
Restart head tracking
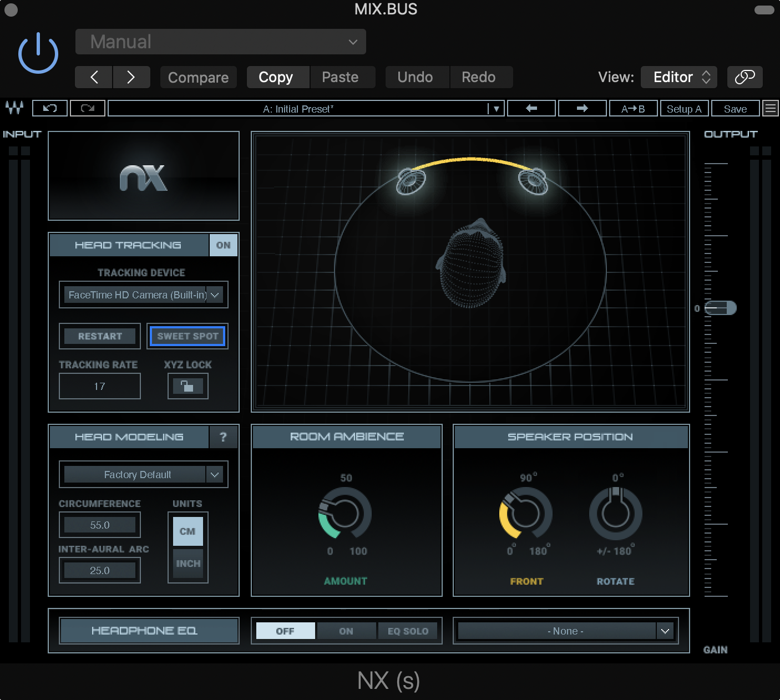point(100,336)
